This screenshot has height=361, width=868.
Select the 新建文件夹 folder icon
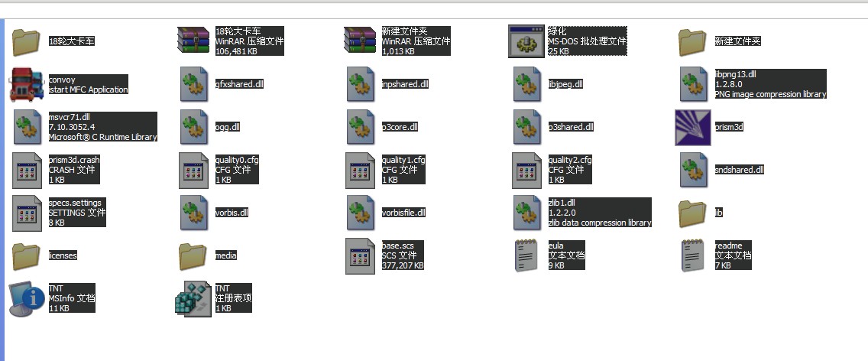(692, 41)
